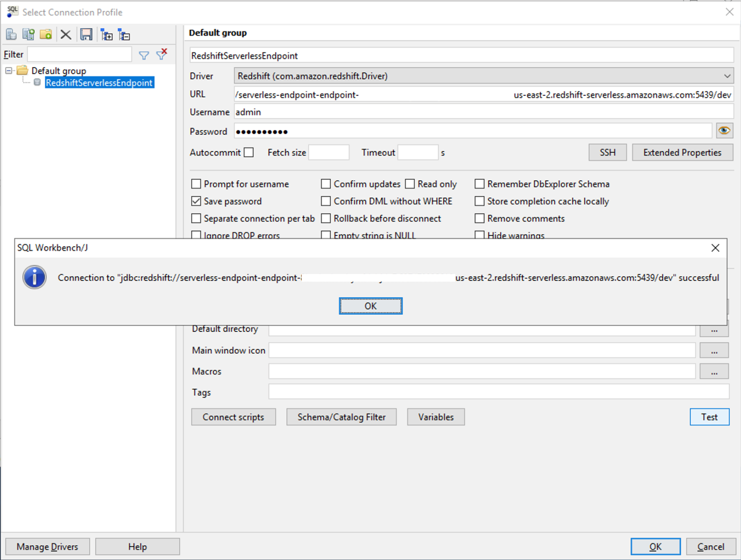Select the RedshiftServerlessEndpoint profile

click(x=99, y=83)
